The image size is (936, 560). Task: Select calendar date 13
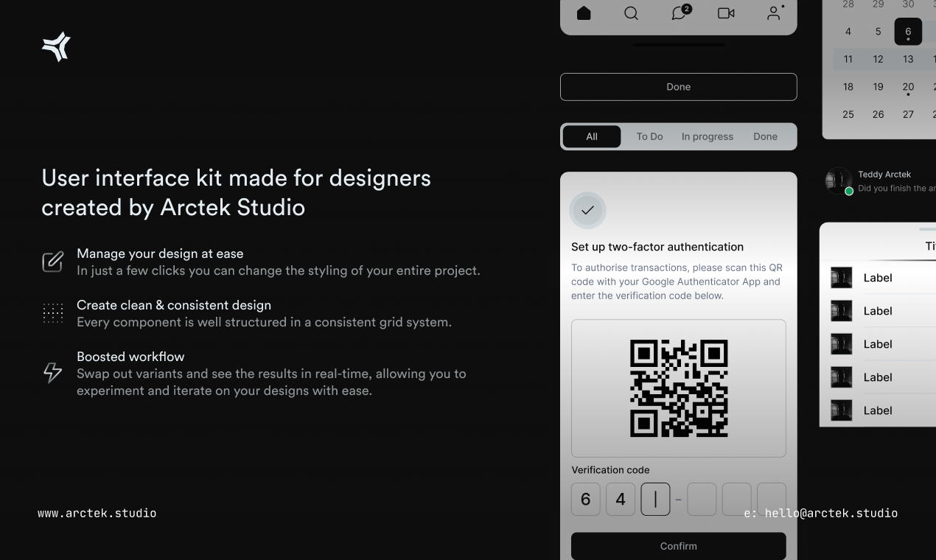pos(908,59)
